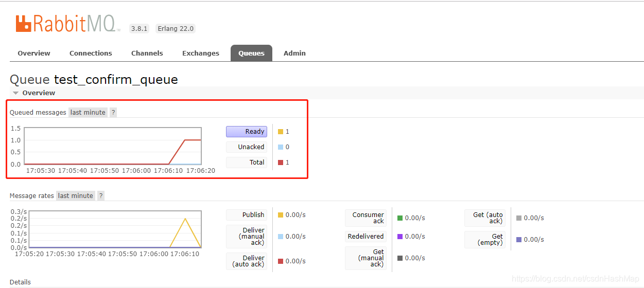644x288 pixels.
Task: Go to the Exchanges tab
Action: (x=201, y=53)
